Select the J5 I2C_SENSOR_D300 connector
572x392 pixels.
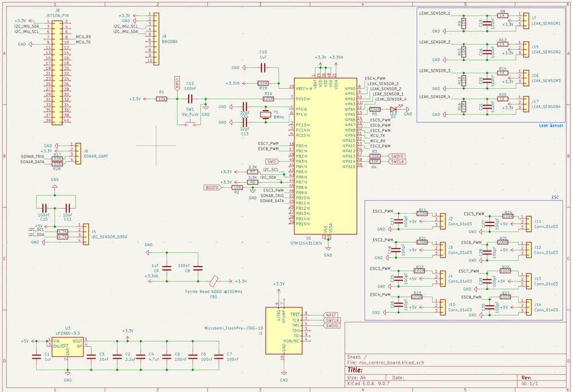coord(86,234)
